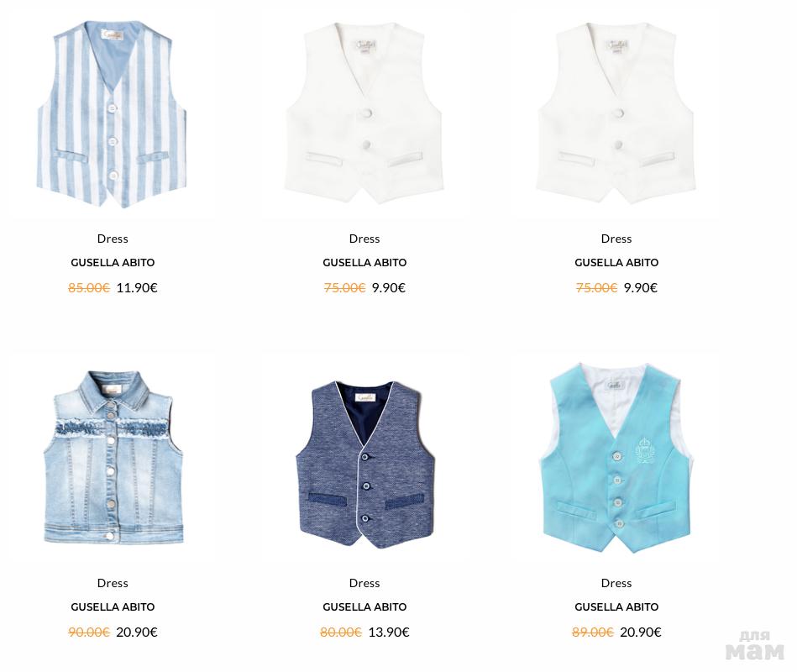Open the sleeveless denim jacket image
Image resolution: width=797 pixels, height=672 pixels.
click(113, 457)
